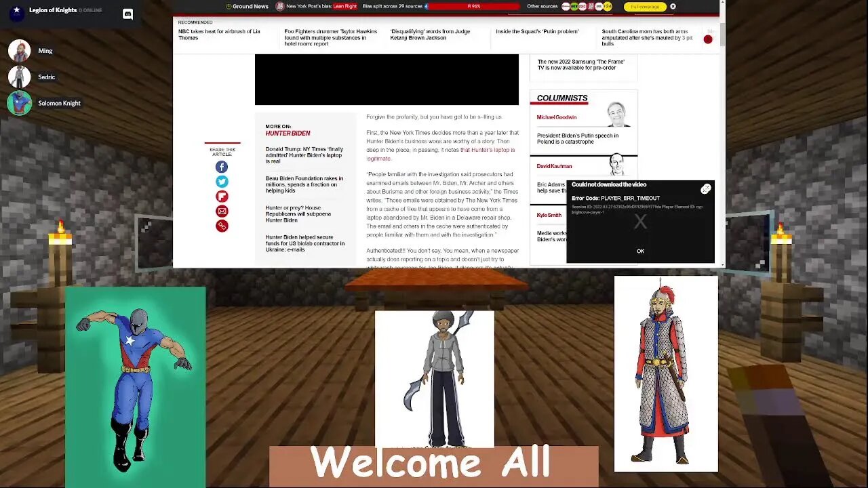Open the Lean Right bias label
The height and width of the screenshot is (488, 868).
(344, 7)
